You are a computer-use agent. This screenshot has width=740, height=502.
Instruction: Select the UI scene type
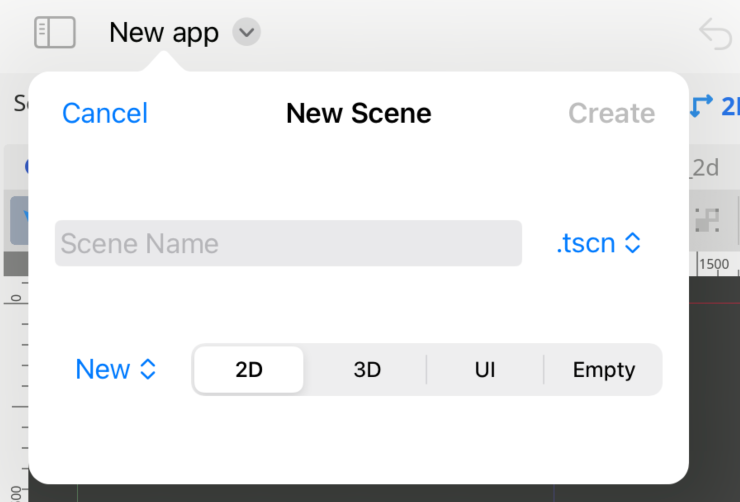coord(485,369)
